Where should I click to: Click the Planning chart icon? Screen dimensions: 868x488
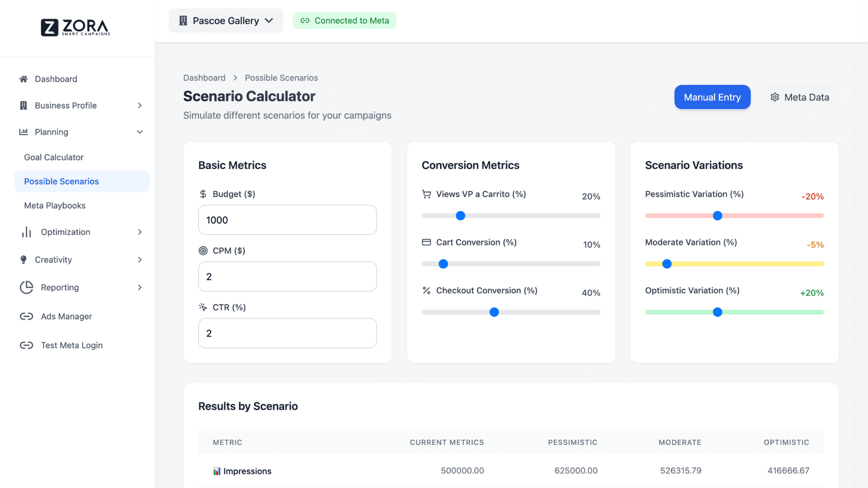pos(24,132)
